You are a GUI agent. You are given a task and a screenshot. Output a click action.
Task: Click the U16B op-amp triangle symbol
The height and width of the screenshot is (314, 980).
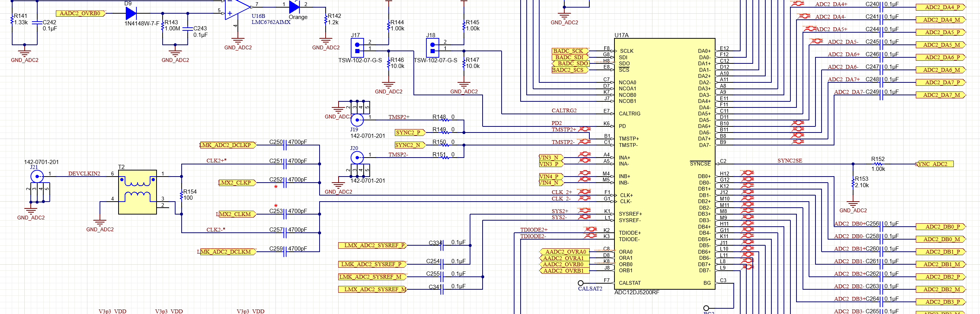tap(237, 8)
